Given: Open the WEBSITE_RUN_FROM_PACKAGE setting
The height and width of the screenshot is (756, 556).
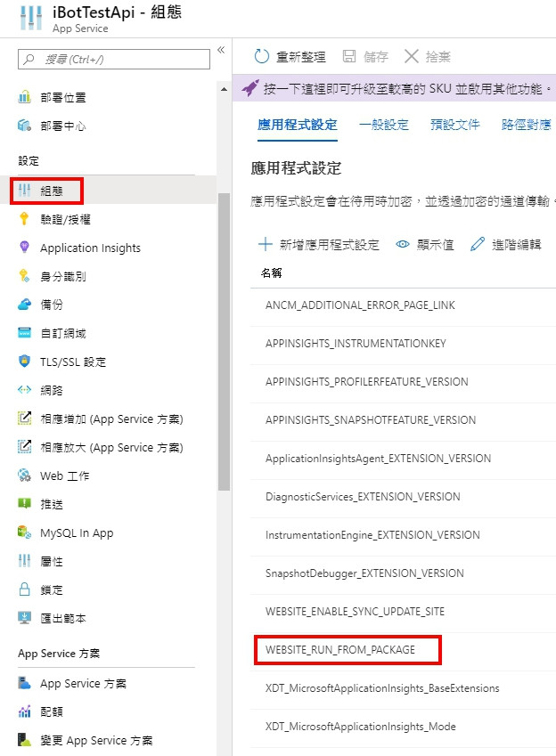Looking at the screenshot, I should [x=340, y=649].
